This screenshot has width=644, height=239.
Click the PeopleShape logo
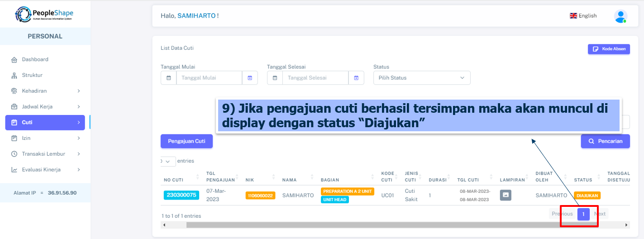(44, 14)
